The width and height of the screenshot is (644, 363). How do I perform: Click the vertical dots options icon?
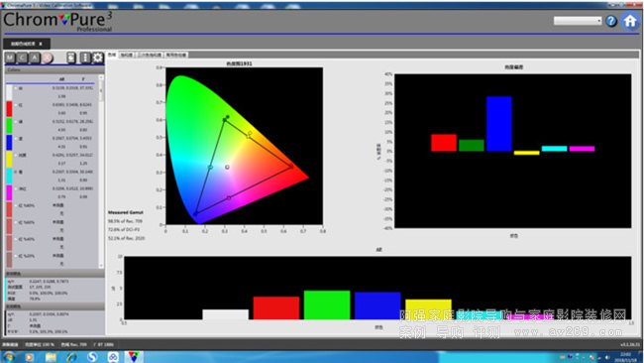[85, 58]
